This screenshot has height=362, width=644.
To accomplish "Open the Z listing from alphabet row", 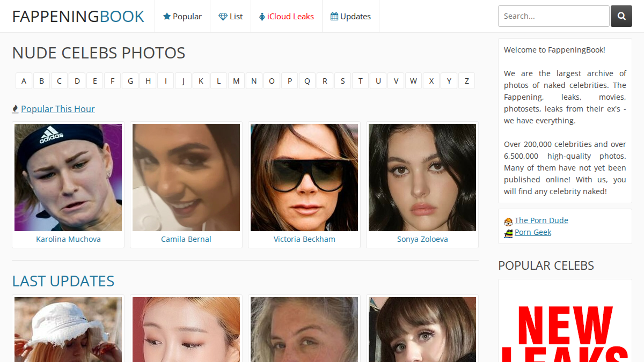I will click(x=466, y=81).
